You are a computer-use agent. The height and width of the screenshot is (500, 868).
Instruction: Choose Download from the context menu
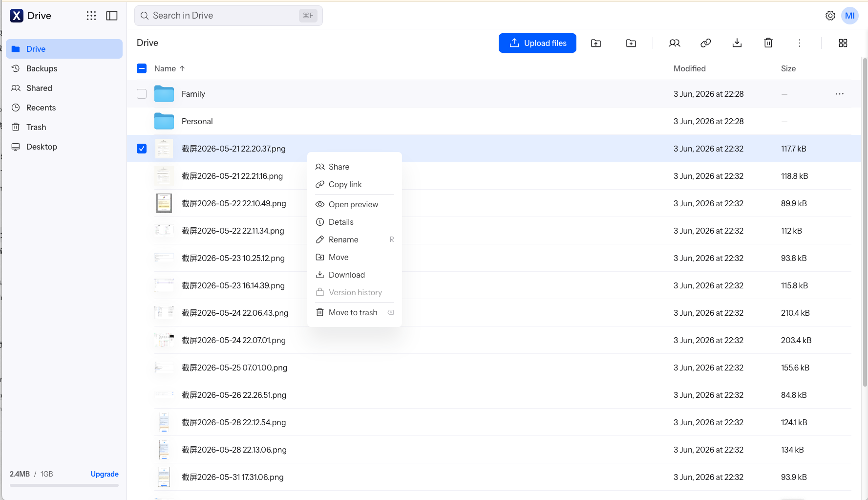(355, 275)
